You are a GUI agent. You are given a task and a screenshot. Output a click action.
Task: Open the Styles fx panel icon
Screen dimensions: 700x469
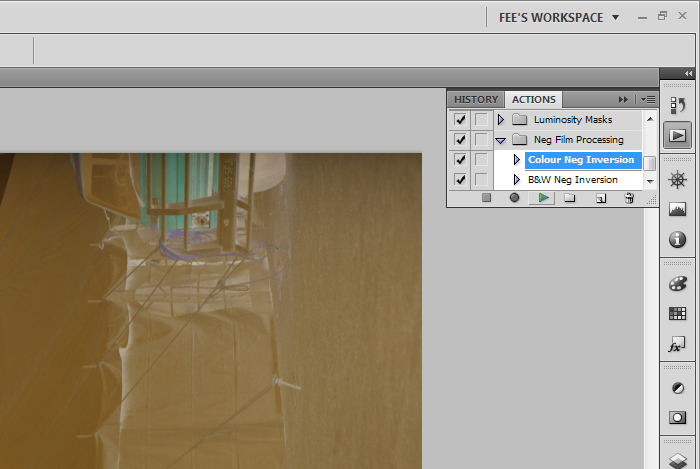tap(677, 344)
